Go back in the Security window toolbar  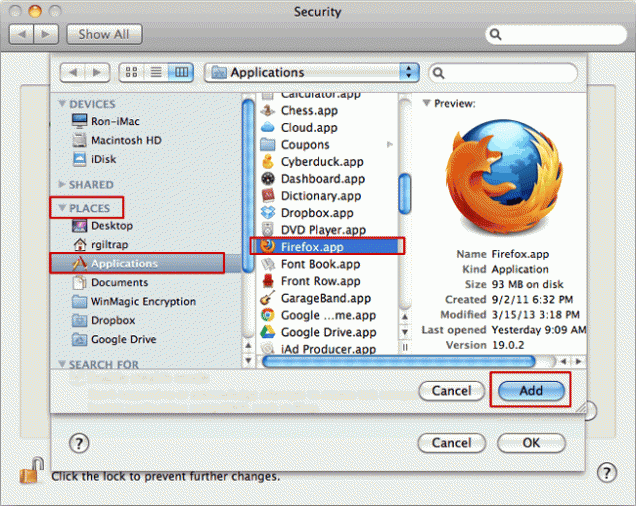pyautogui.click(x=21, y=34)
